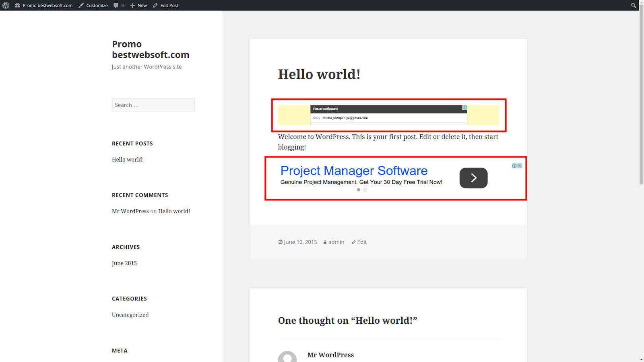
Task: Click the calendar icon before June 10, 2015
Action: click(281, 242)
